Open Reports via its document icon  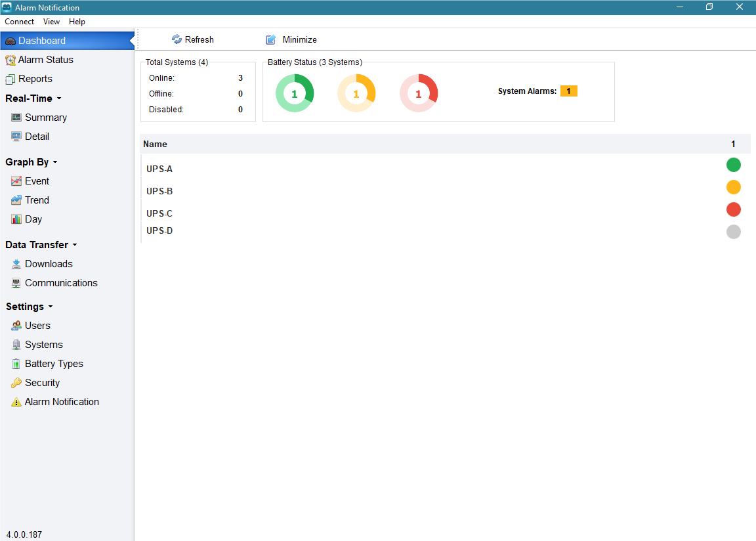tap(10, 79)
